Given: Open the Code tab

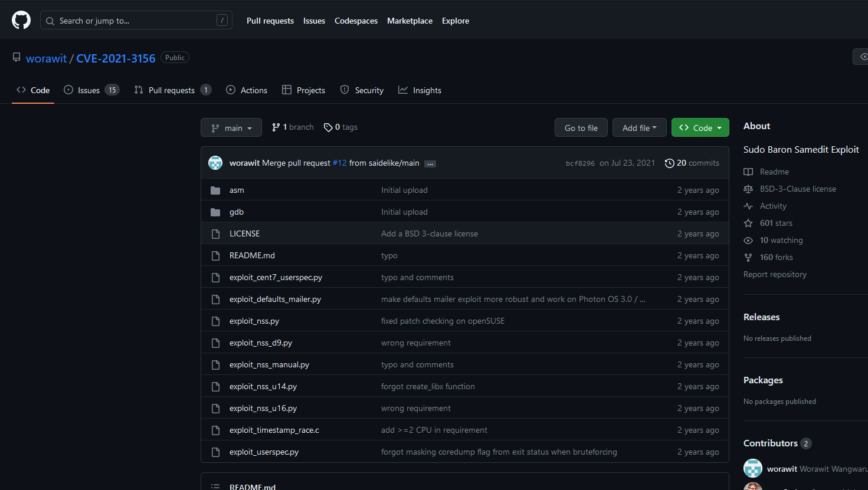Looking at the screenshot, I should coord(33,90).
